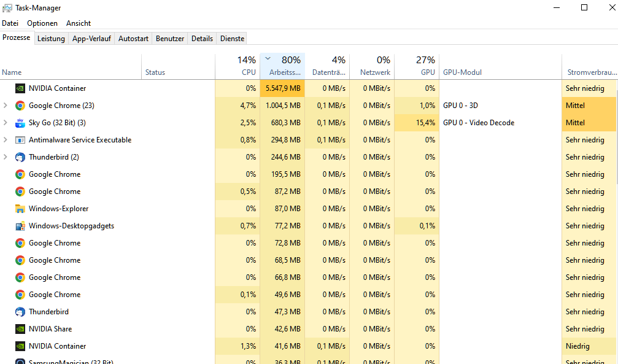Image resolution: width=618 pixels, height=364 pixels.
Task: Click the Google Chrome (23) icon
Action: (x=20, y=106)
